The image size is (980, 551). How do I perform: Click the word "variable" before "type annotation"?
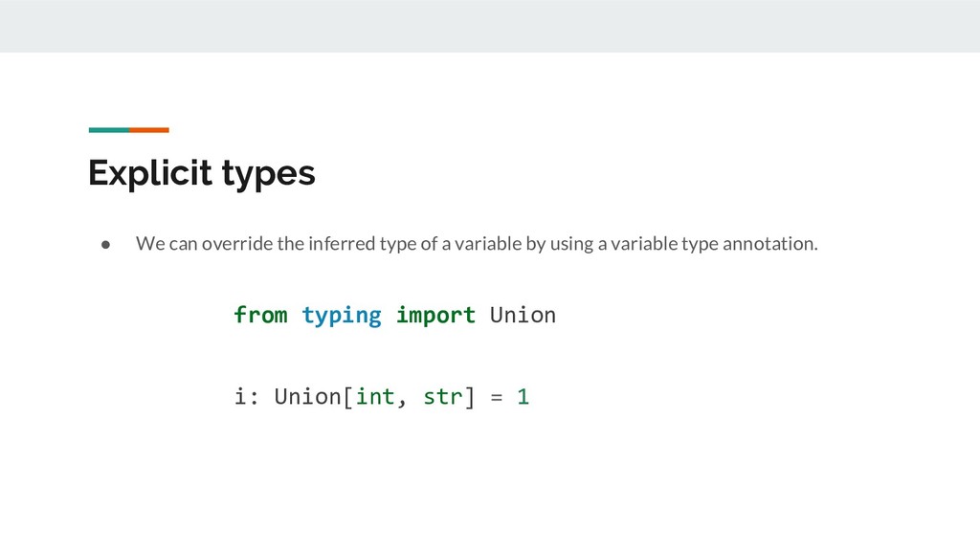pyautogui.click(x=649, y=243)
